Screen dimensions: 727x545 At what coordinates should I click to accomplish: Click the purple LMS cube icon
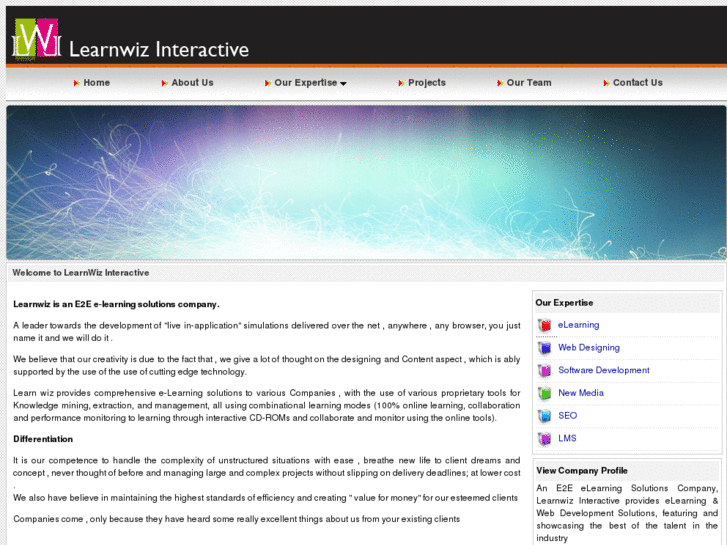point(545,439)
